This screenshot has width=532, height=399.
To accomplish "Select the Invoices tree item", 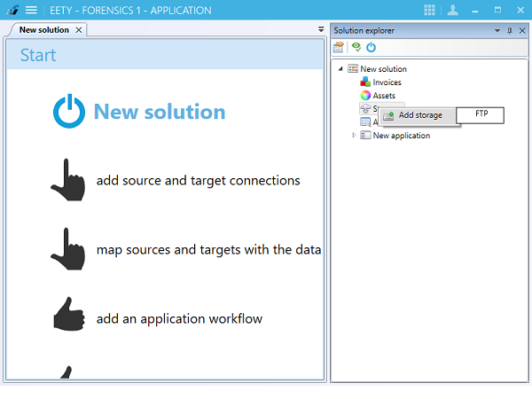I will click(387, 82).
